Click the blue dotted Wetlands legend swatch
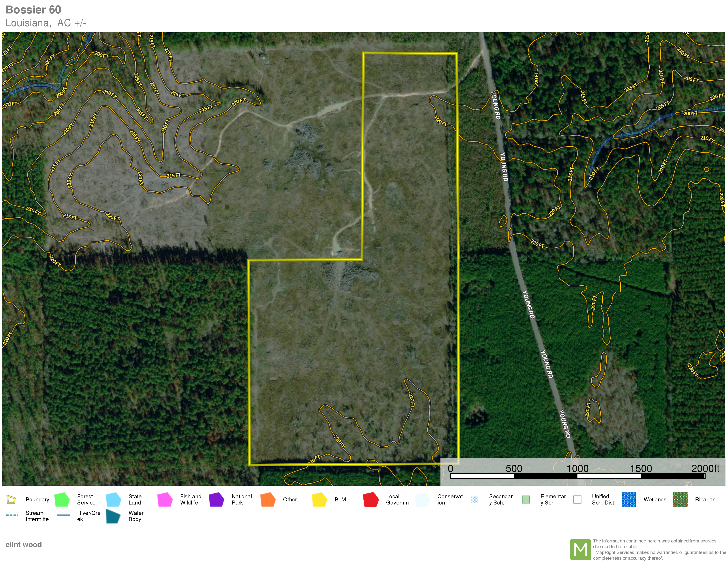Image resolution: width=728 pixels, height=563 pixels. click(x=629, y=499)
